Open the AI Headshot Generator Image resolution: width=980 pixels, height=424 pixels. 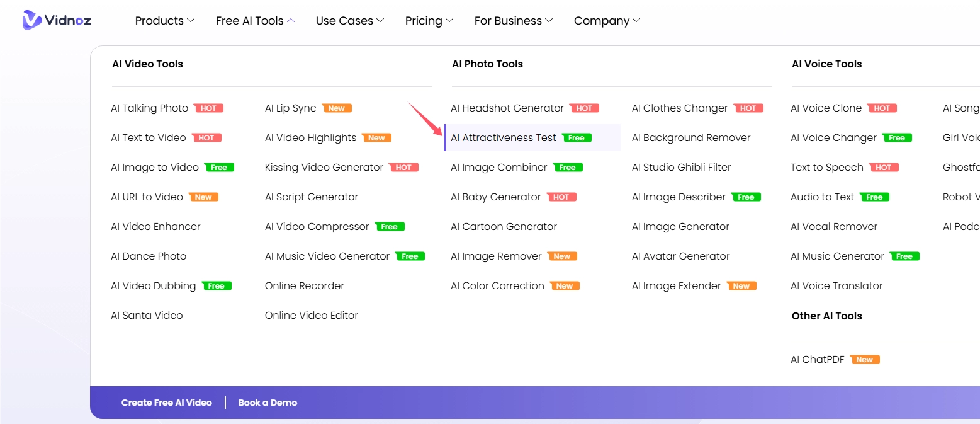point(507,108)
